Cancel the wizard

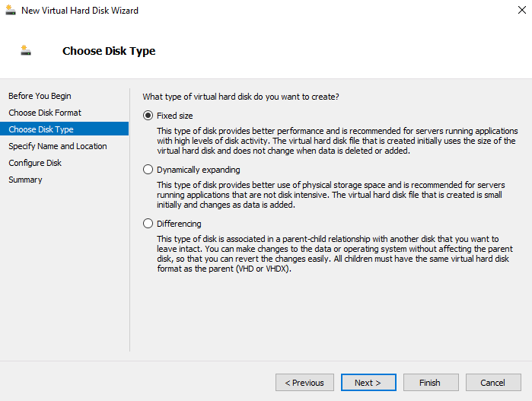point(493,383)
